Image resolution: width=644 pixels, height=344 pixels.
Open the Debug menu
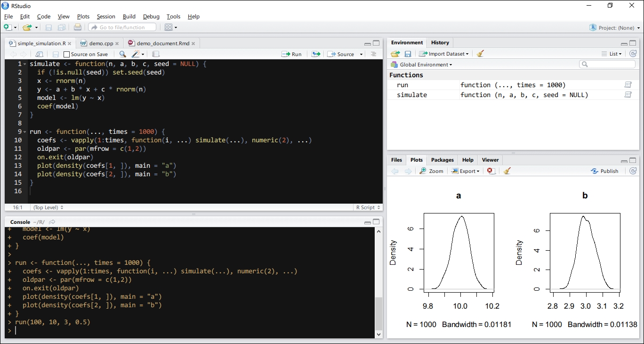[151, 16]
